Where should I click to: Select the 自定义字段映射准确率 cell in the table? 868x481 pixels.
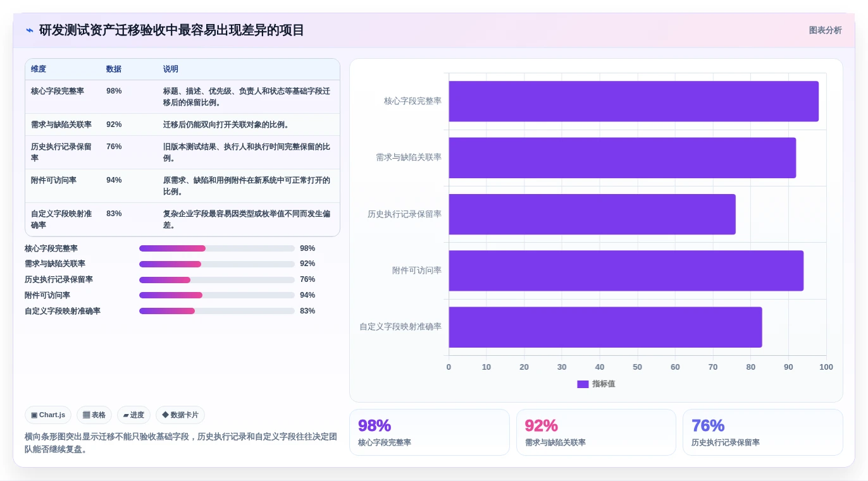click(62, 219)
